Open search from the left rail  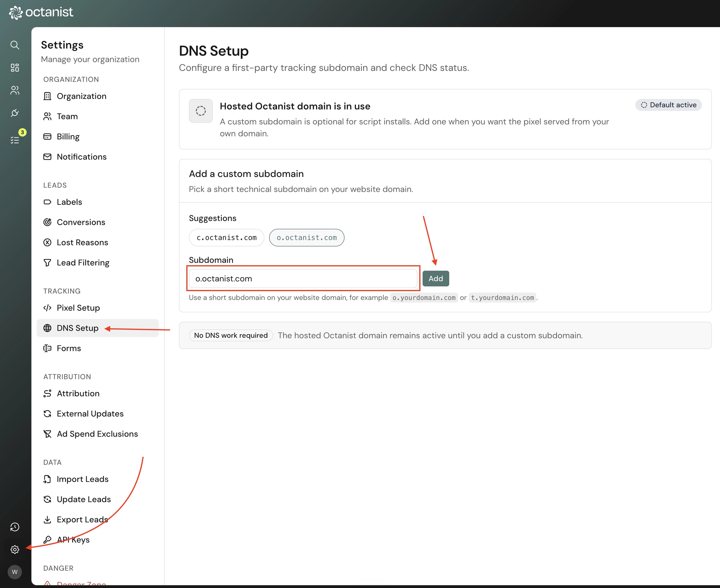tap(15, 45)
